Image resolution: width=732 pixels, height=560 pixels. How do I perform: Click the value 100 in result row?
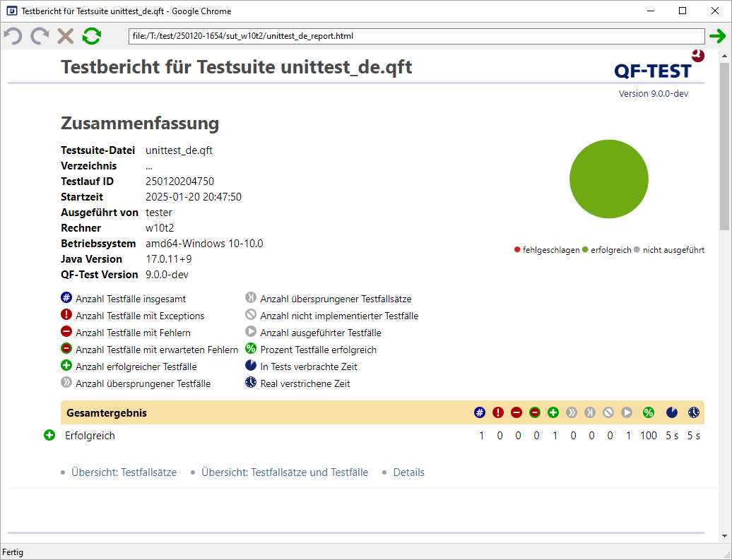649,436
